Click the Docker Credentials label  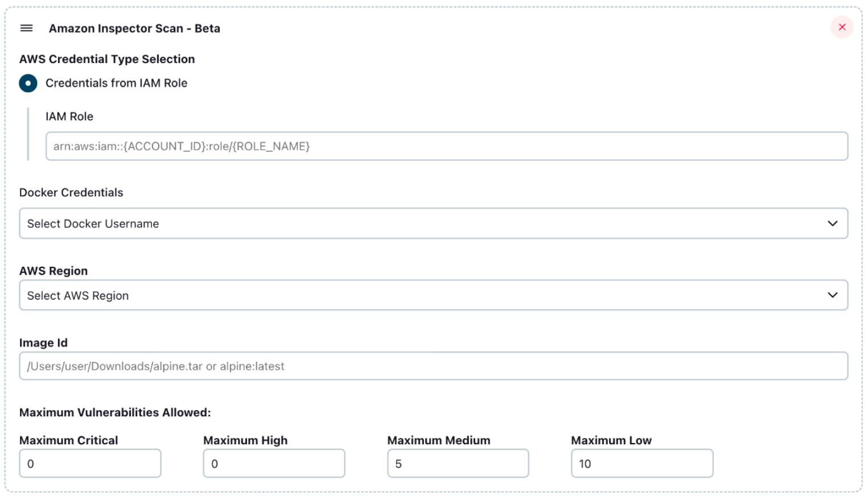(71, 193)
